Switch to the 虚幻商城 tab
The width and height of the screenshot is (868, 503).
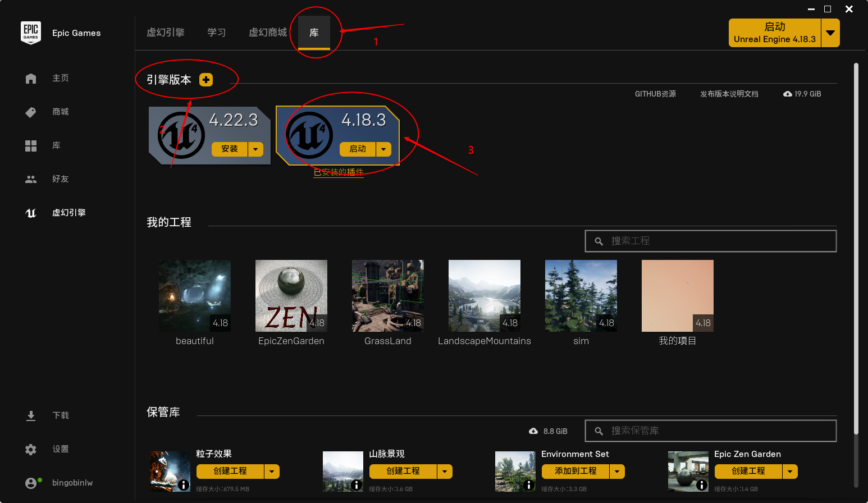click(x=268, y=33)
